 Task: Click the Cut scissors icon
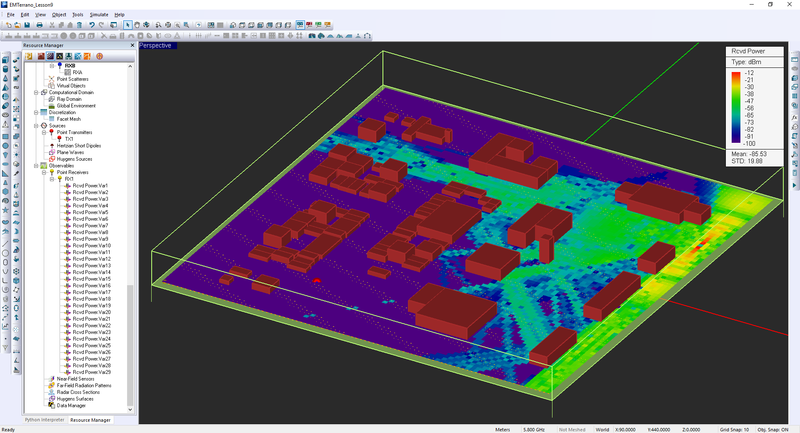coord(50,24)
